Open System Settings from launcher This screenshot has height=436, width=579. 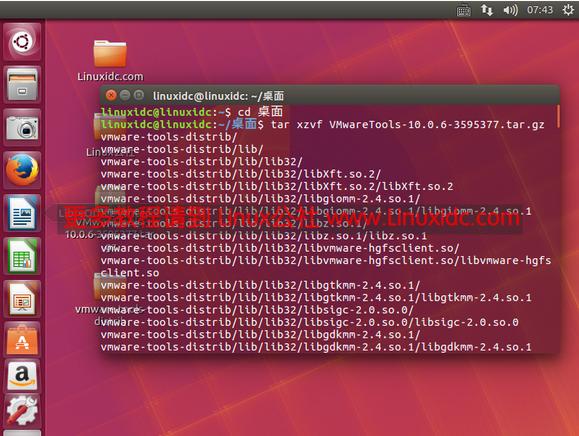22,411
